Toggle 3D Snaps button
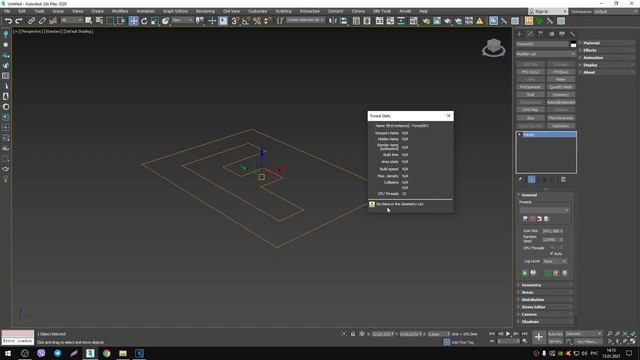 [235, 21]
